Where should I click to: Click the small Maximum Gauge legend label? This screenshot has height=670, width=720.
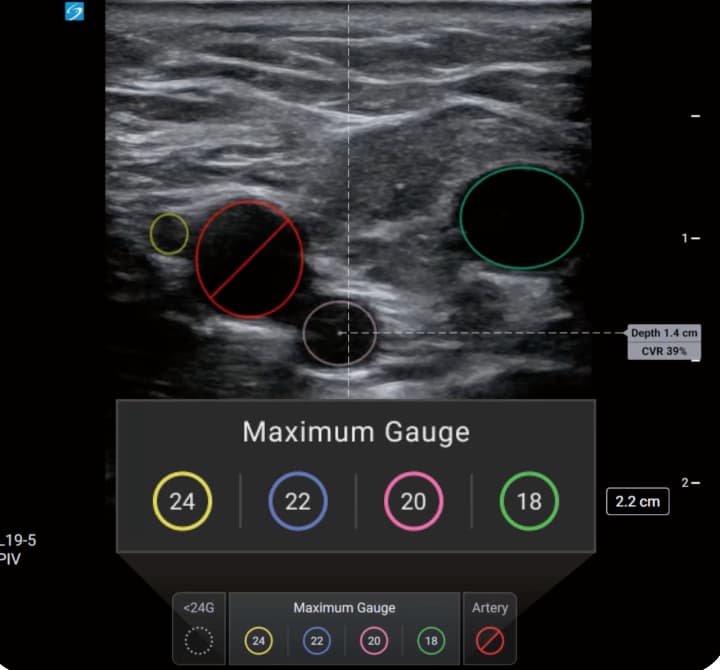coord(344,607)
